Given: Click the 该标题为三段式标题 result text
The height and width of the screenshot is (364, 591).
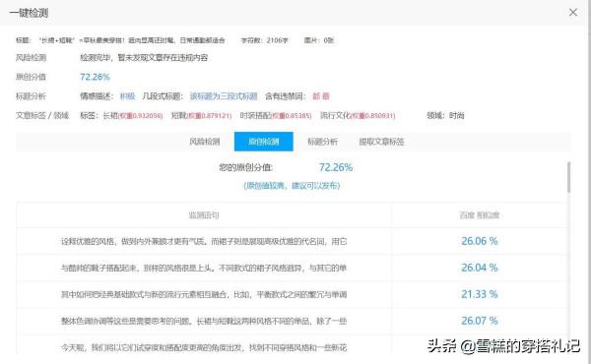Looking at the screenshot, I should (x=224, y=96).
